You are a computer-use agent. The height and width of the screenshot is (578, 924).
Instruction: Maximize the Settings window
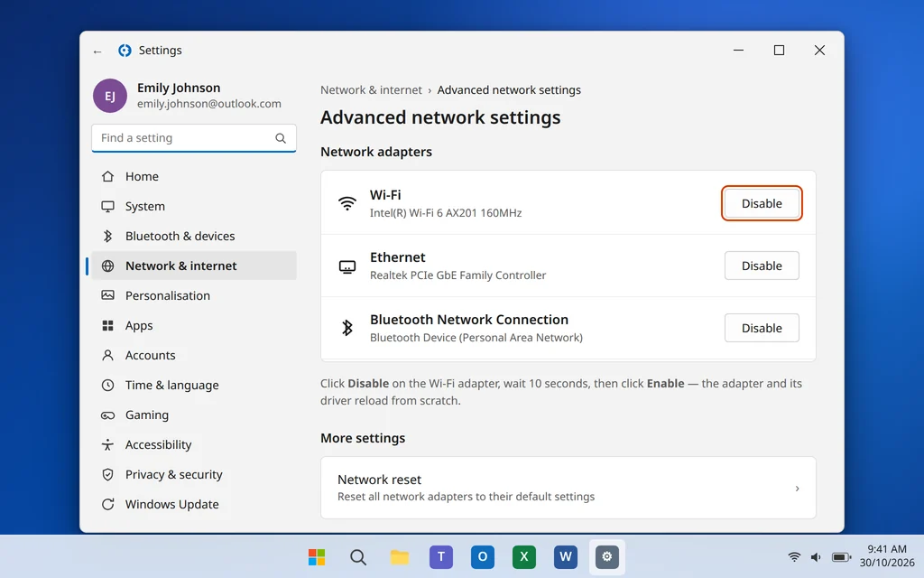point(779,51)
